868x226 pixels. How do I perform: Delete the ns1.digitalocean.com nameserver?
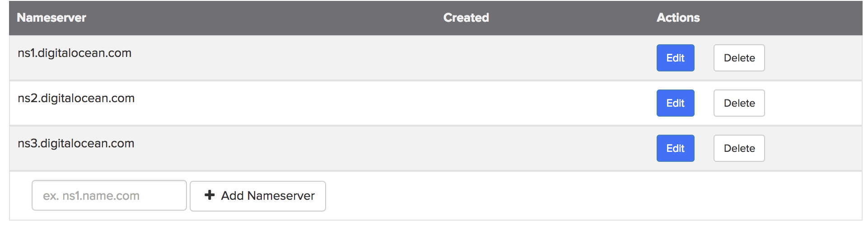[x=739, y=58]
